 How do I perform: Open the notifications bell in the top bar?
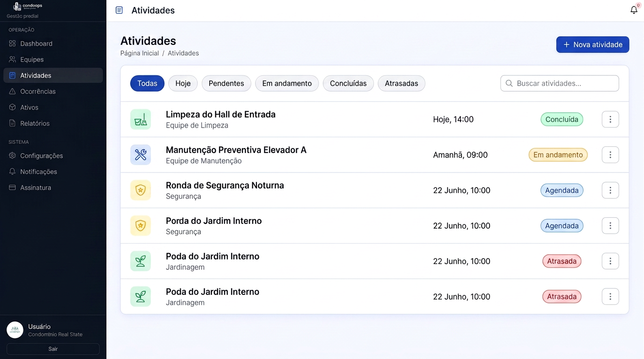tap(634, 10)
